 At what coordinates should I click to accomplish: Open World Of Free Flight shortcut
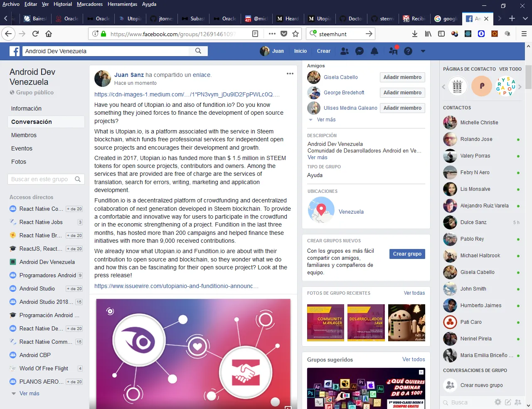pyautogui.click(x=44, y=368)
